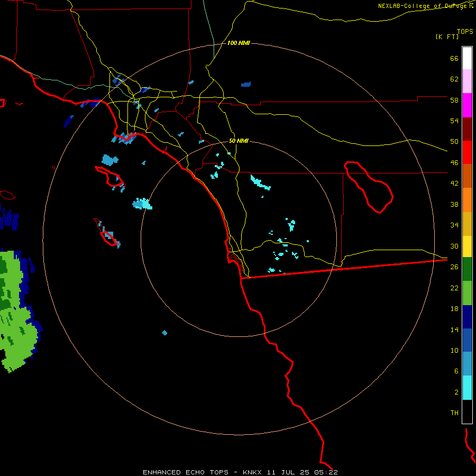Screen dimensions: 476x476
Task: Select the light blue legend swatch
Action: (467, 364)
